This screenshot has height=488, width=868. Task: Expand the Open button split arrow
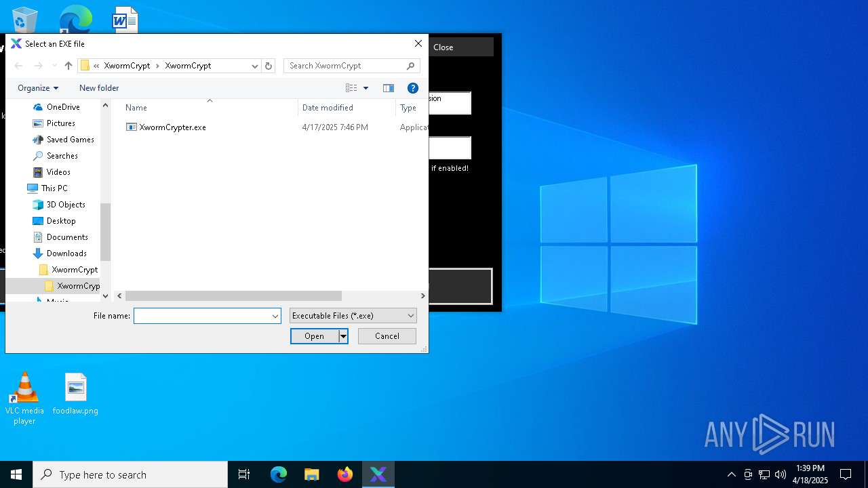(343, 336)
